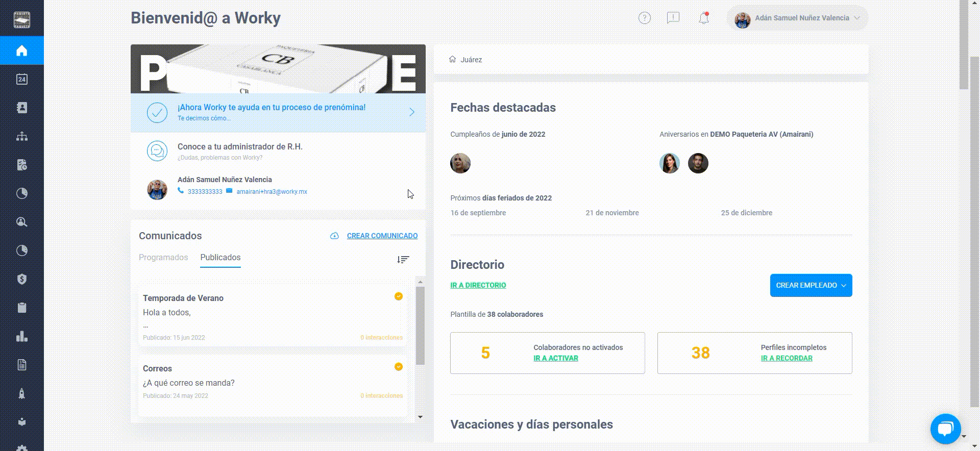The width and height of the screenshot is (980, 451).
Task: Follow the IR A RECORDAR link
Action: point(787,358)
